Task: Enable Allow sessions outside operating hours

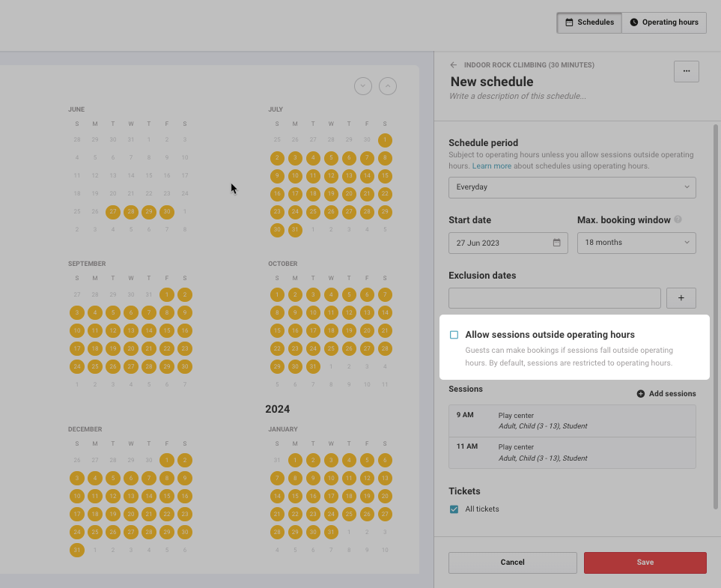Action: click(x=454, y=335)
